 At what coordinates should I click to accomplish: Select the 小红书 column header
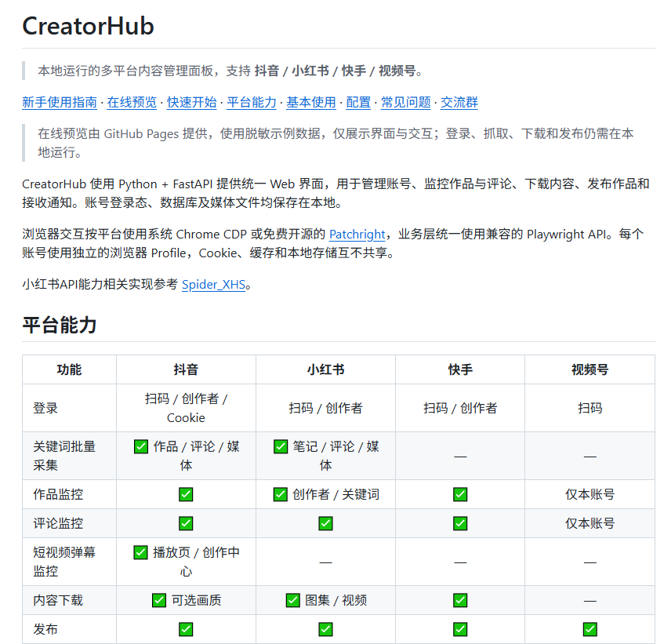(325, 369)
